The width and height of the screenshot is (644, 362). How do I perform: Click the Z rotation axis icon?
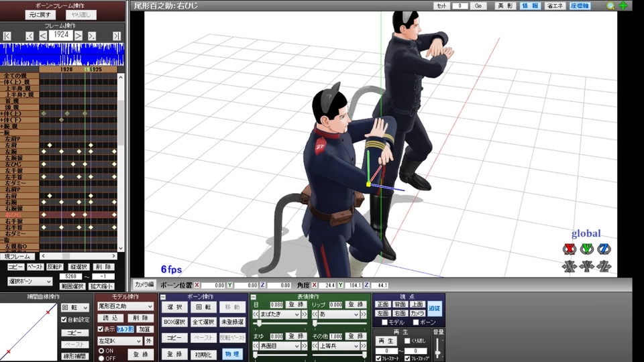(604, 249)
